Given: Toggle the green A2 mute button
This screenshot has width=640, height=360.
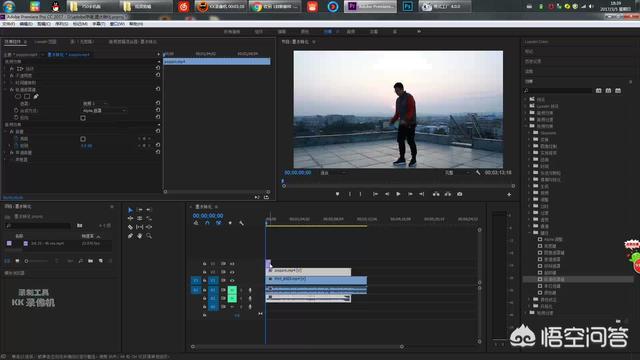Looking at the screenshot, I should click(232, 298).
